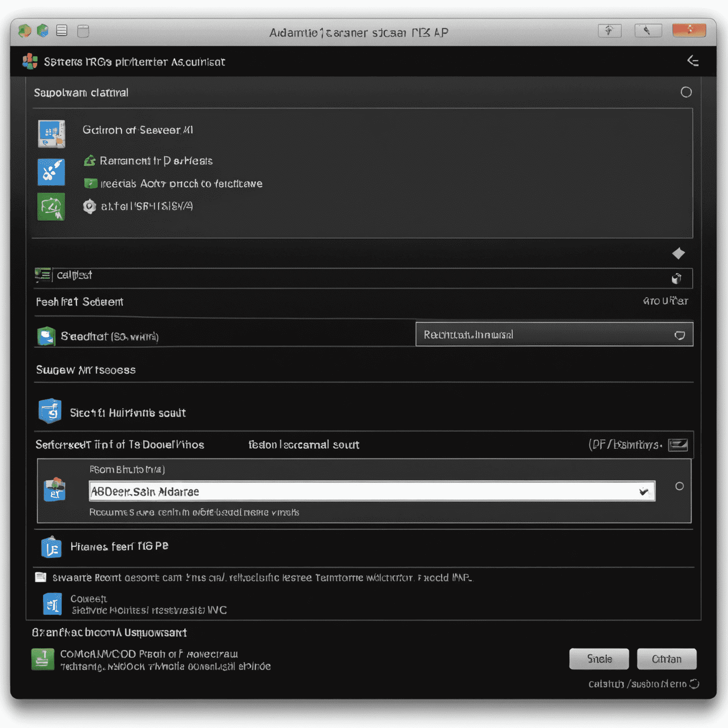Screen dimensions: 728x728
Task: Click the blank page icon in the title bar
Action: coord(83,31)
